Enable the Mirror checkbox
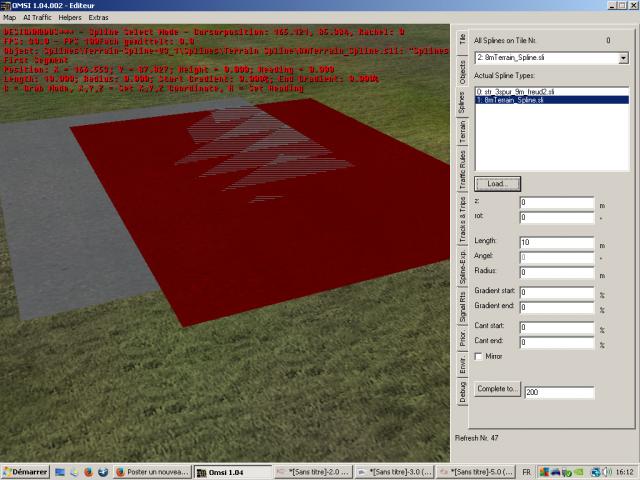 tap(478, 357)
